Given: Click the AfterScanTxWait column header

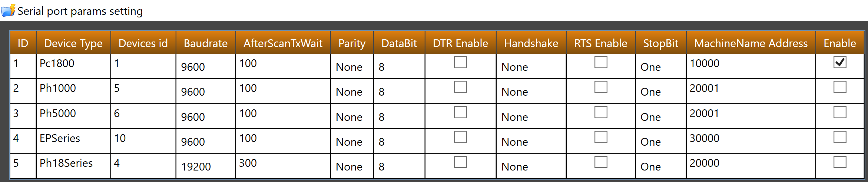Looking at the screenshot, I should tap(283, 43).
